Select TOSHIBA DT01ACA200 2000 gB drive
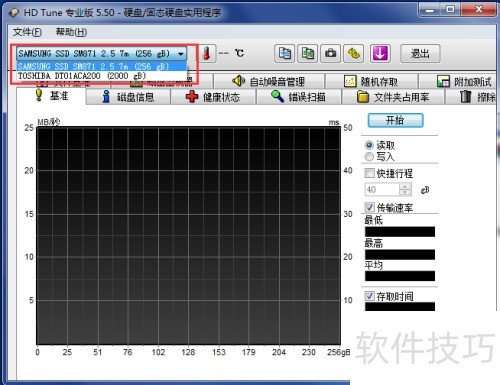 coord(102,76)
